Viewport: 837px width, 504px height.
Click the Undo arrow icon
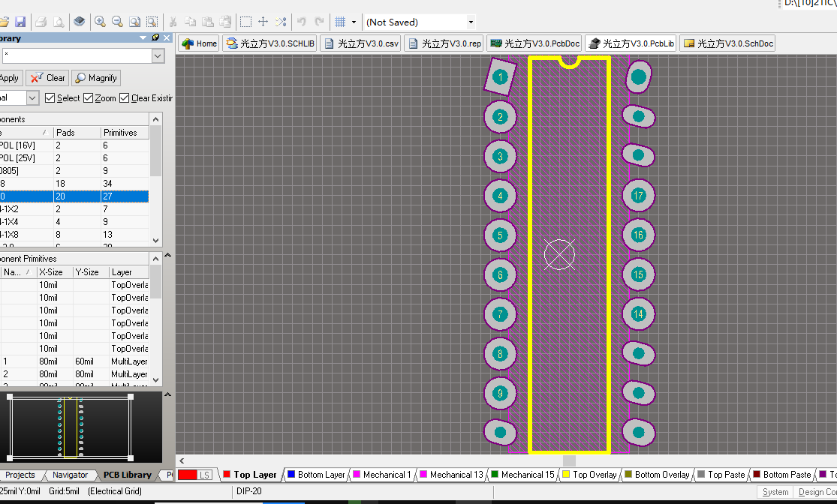[302, 22]
